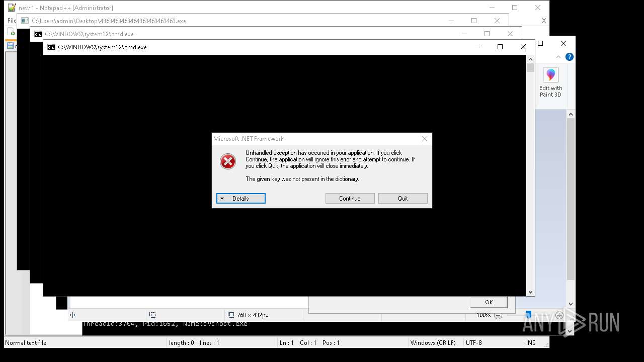Click 'Windows (CR LF)' in Notepad++ status bar

click(x=433, y=343)
